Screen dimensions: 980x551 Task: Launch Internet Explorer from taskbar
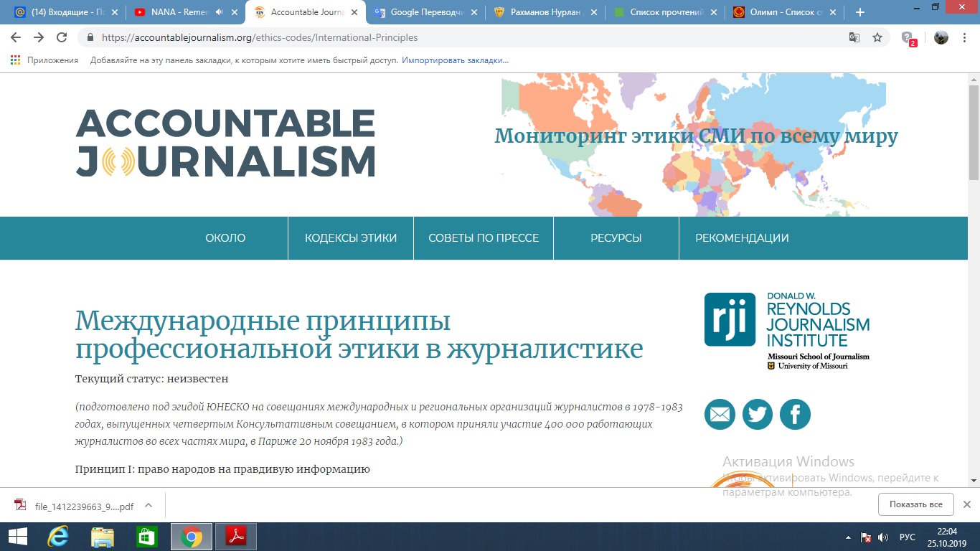click(x=58, y=537)
